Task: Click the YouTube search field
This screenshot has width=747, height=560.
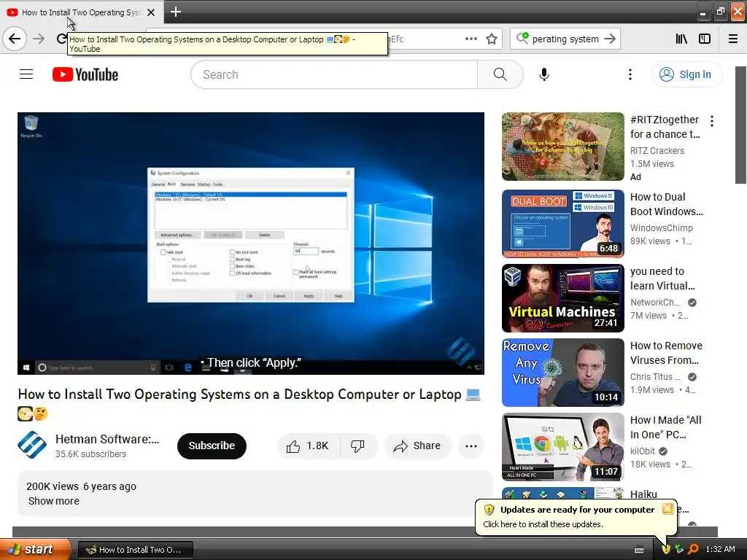Action: pos(334,74)
